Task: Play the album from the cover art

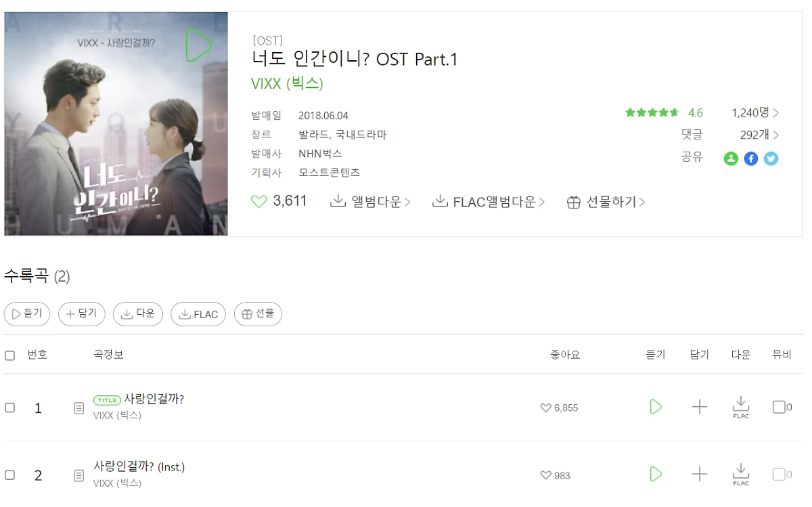Action: (x=199, y=45)
